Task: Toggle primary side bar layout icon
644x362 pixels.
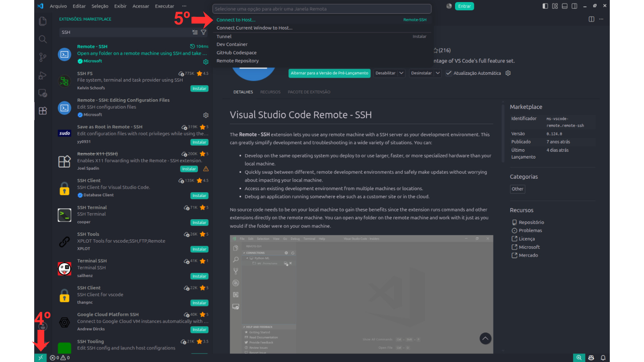Action: click(545, 6)
